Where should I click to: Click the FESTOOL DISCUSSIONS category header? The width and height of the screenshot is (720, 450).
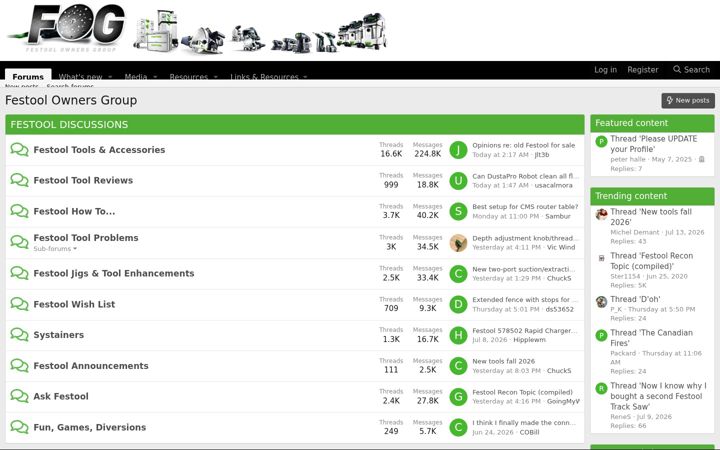click(x=295, y=124)
